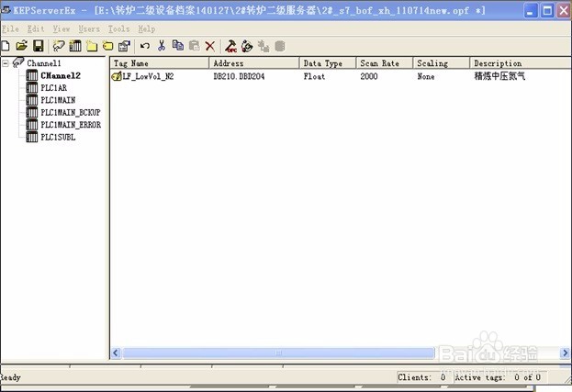The width and height of the screenshot is (572, 392).
Task: Click the Float data type cell
Action: click(x=314, y=76)
